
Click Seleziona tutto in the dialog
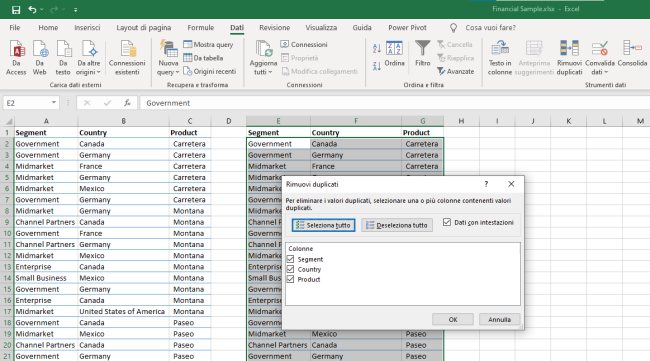coord(323,225)
